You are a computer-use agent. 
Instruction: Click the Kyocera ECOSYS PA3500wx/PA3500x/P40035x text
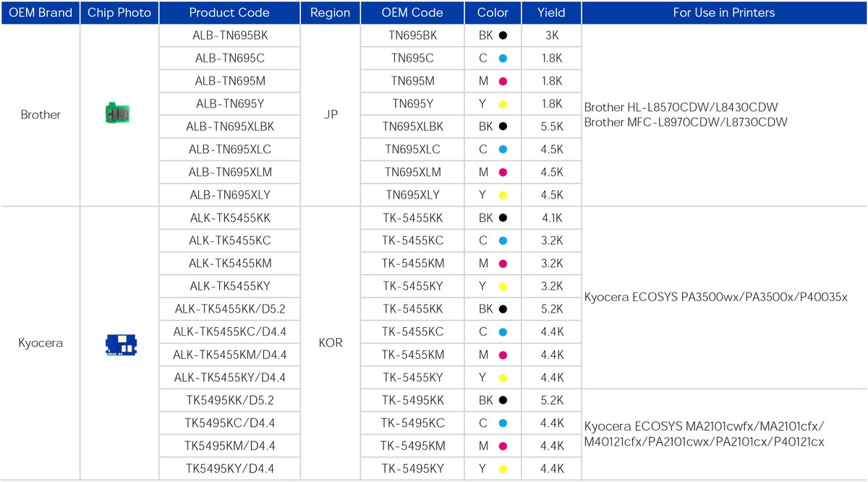715,297
